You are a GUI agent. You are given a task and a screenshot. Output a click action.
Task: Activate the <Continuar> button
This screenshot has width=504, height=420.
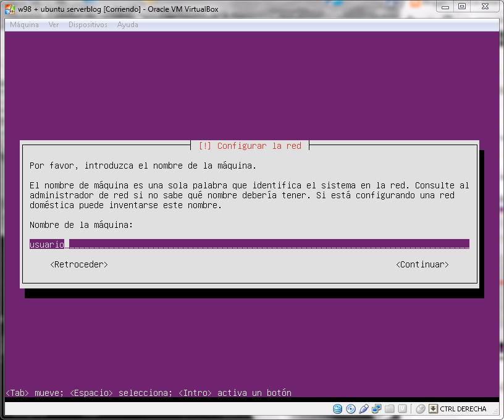click(422, 264)
